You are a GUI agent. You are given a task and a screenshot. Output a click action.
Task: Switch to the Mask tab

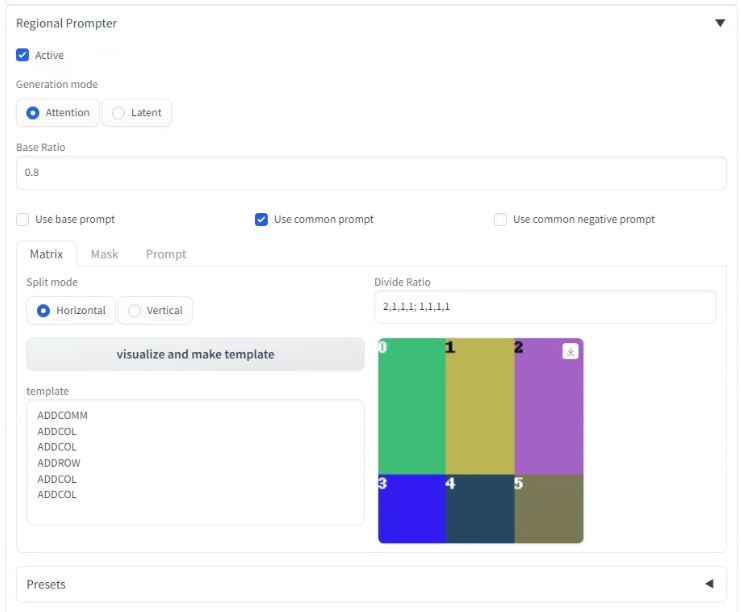(104, 254)
